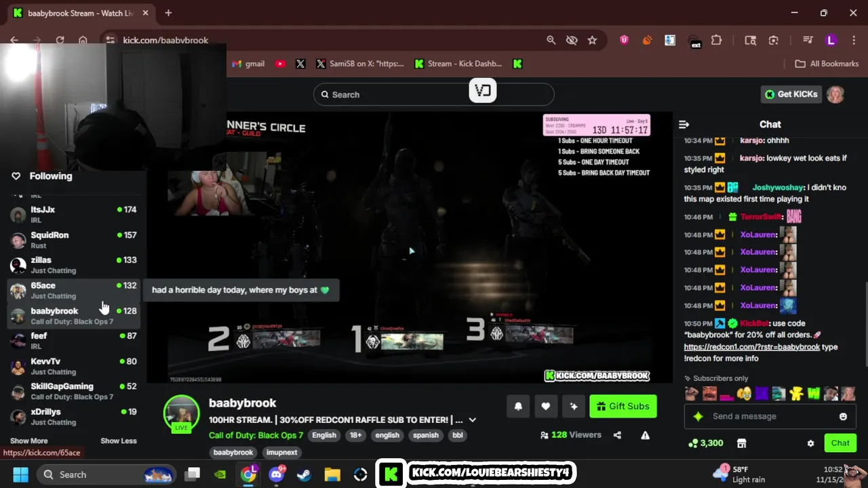Open the weather widget showing 58°F
868x488 pixels.
[x=740, y=474]
